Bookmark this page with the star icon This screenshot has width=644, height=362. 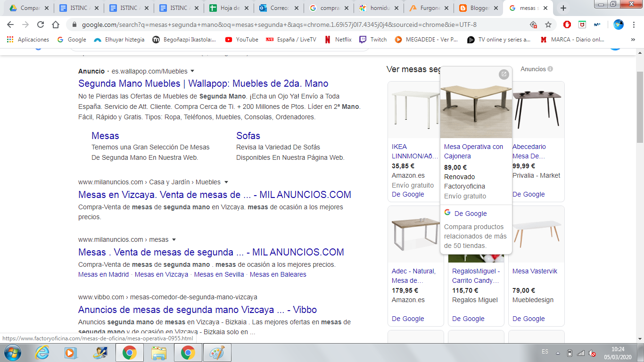click(x=548, y=25)
